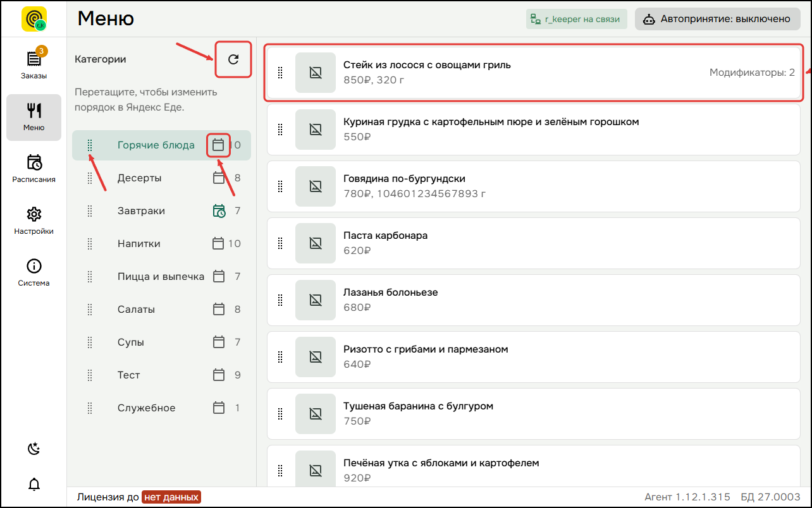This screenshot has height=508, width=812.
Task: Open the Заказы orders section
Action: pyautogui.click(x=34, y=63)
